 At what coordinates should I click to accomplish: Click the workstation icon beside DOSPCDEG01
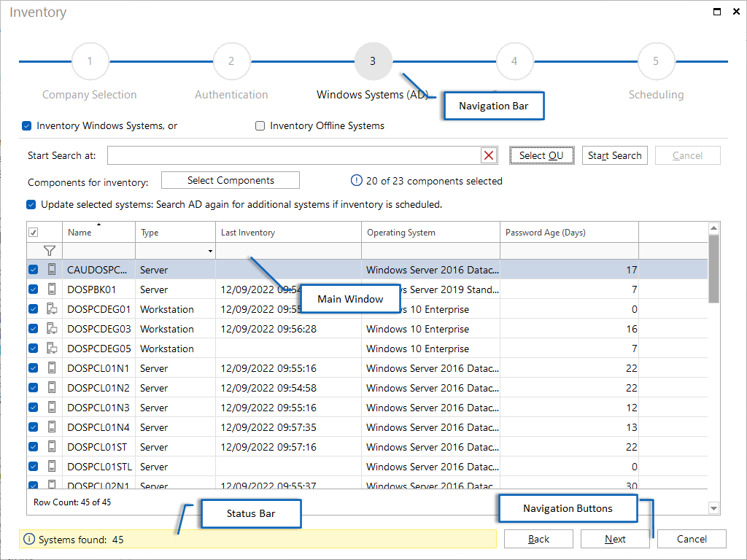[52, 309]
